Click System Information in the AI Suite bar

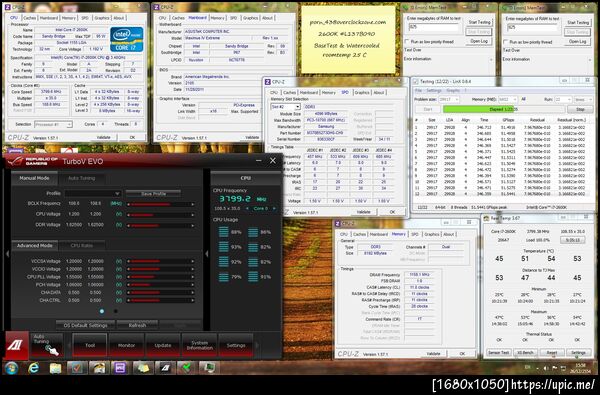(199, 345)
